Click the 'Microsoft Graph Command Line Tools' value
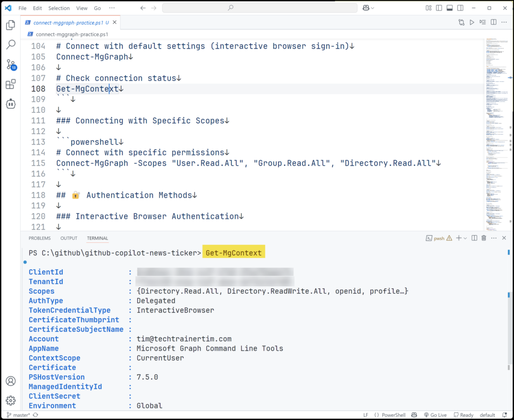This screenshot has width=514, height=420. [x=210, y=348]
